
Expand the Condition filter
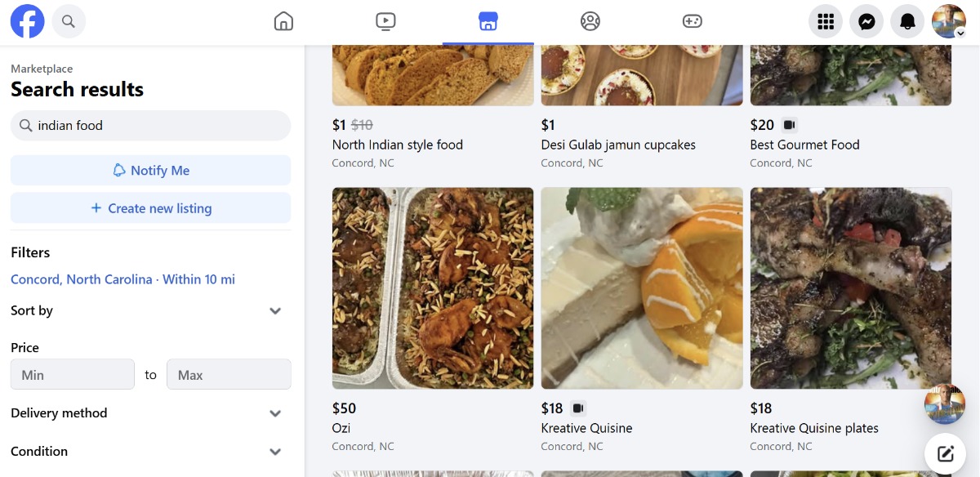[x=275, y=452]
